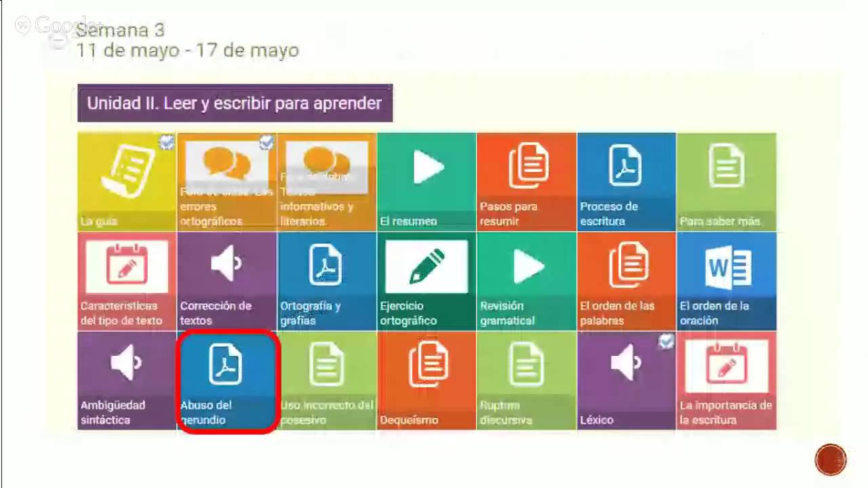Select the Semana 3 heading text
This screenshot has width=868, height=488.
click(x=121, y=30)
